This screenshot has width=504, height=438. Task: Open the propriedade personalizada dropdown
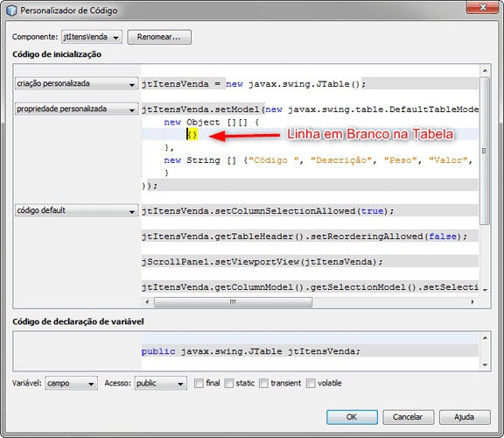click(x=76, y=109)
